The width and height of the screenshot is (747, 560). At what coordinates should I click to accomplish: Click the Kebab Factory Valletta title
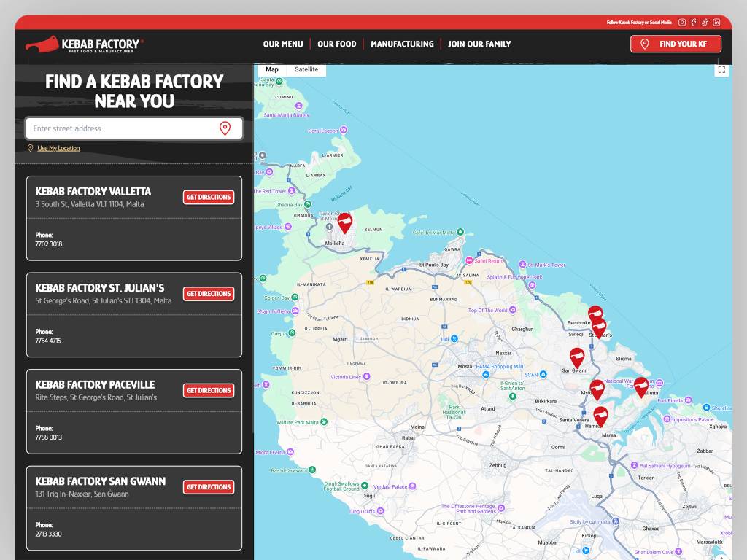93,192
